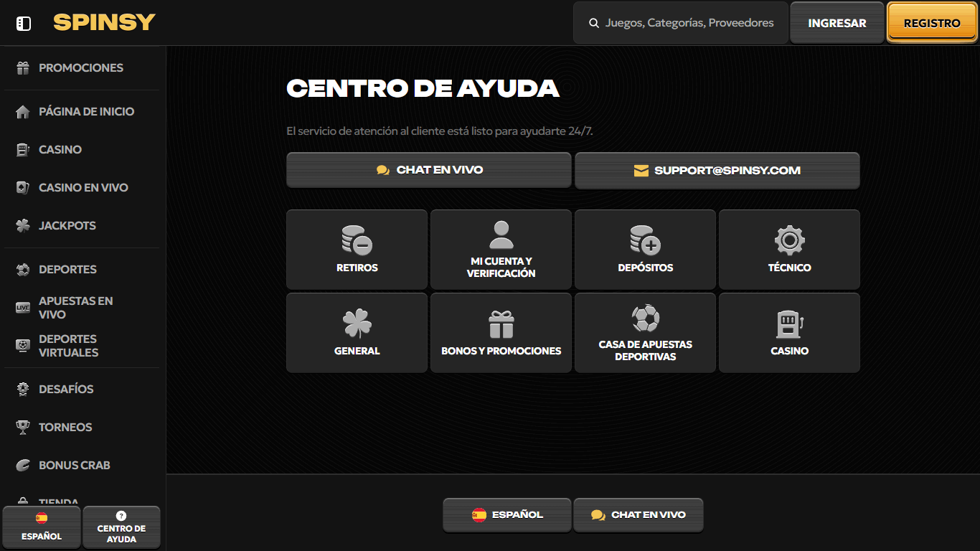Click the Deportes soccer ball sidebar icon

pyautogui.click(x=23, y=270)
